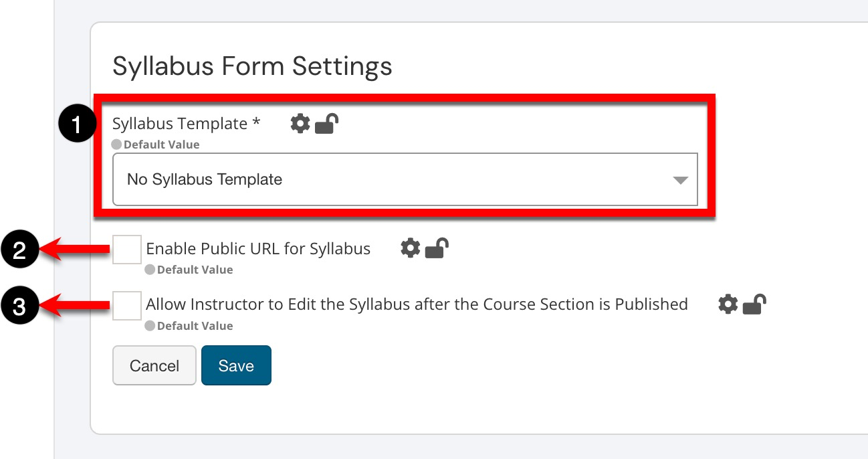Click Default Value dot under Allow Instructor option
The width and height of the screenshot is (868, 459).
pos(150,327)
